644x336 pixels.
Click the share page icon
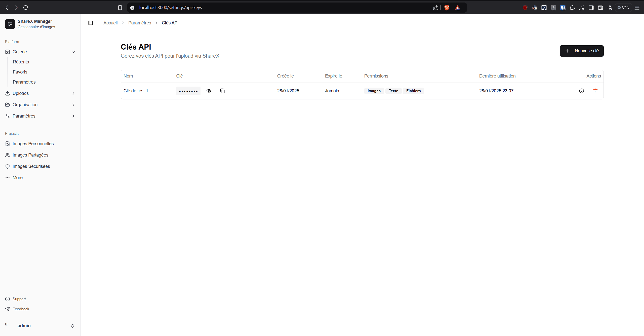pos(435,8)
